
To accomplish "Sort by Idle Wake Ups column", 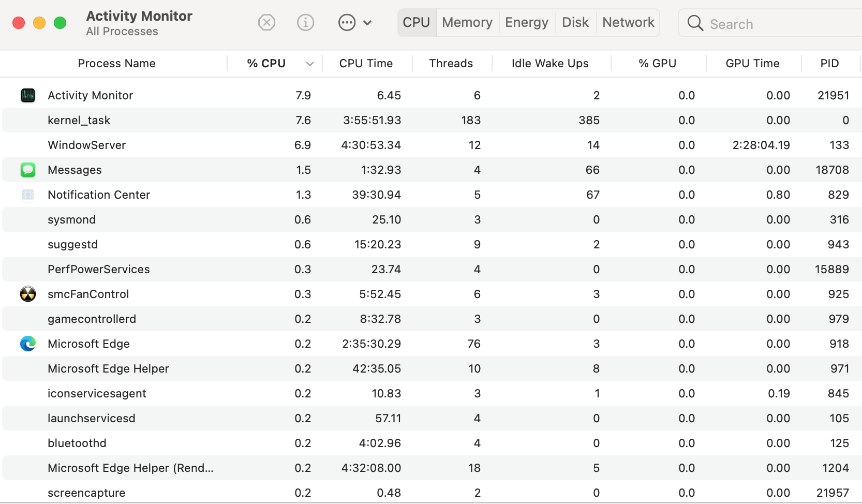I will point(550,63).
